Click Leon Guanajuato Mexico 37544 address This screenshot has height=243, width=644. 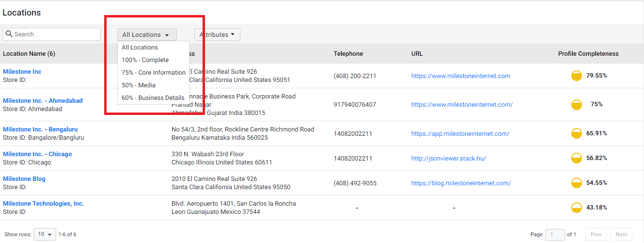pos(216,212)
